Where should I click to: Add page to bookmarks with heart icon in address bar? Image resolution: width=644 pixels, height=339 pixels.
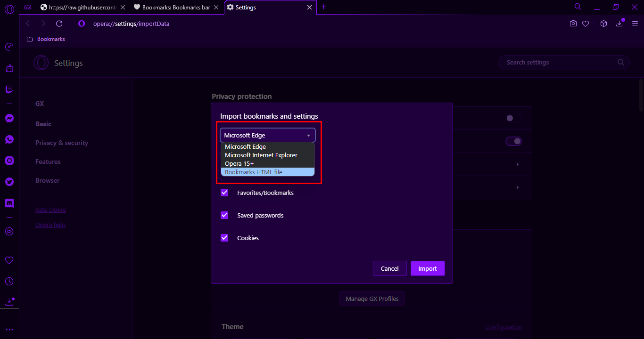(586, 24)
